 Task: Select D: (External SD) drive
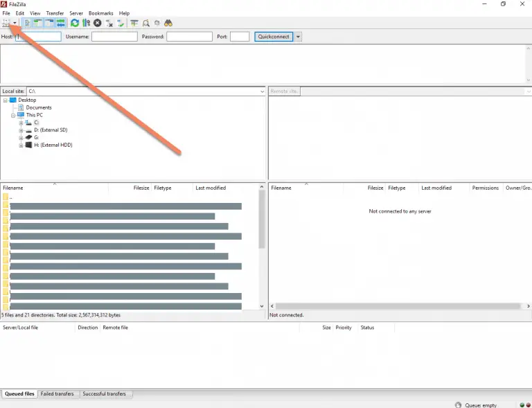(x=51, y=130)
